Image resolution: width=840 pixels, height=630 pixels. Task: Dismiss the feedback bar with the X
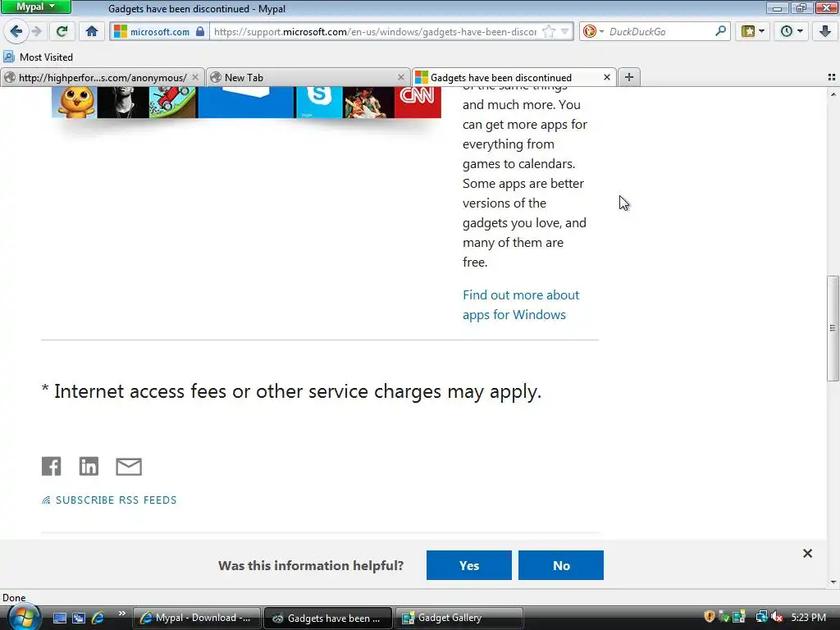pyautogui.click(x=807, y=554)
